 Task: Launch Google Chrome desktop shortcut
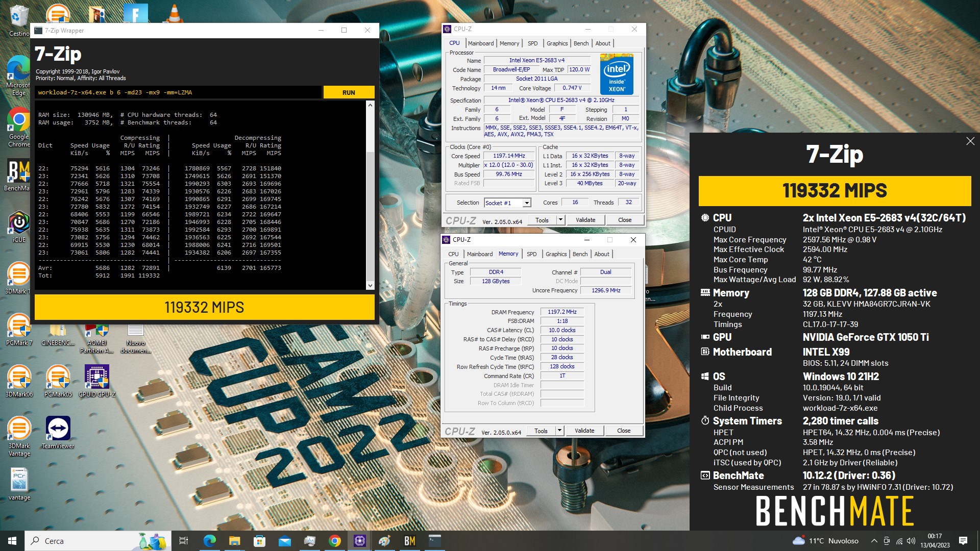point(18,128)
